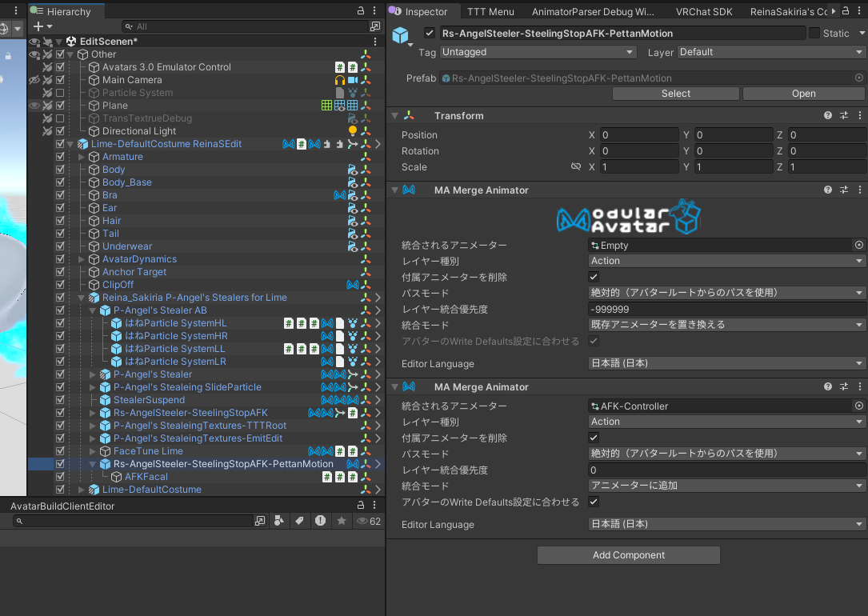Toggle the Scale constrain proportions link icon
This screenshot has width=868, height=616.
576,166
